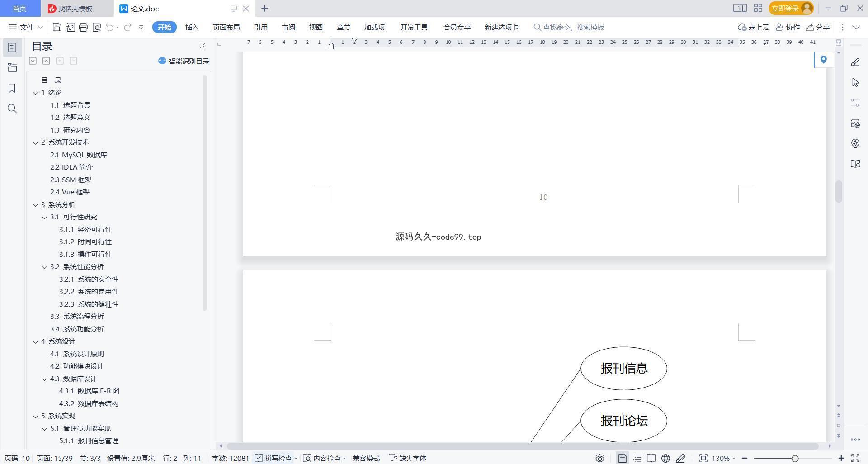Image resolution: width=868 pixels, height=464 pixels.
Task: Click the Save document icon
Action: coord(57,27)
